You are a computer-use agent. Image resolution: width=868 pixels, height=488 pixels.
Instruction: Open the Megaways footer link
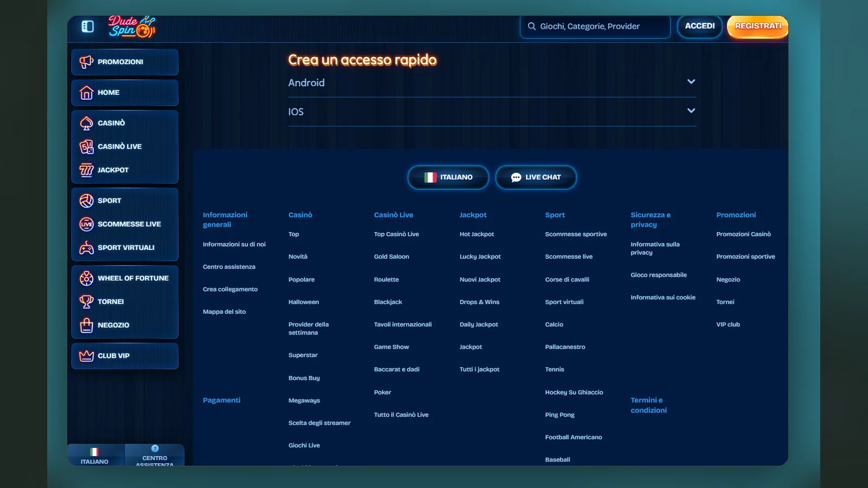[x=304, y=401]
